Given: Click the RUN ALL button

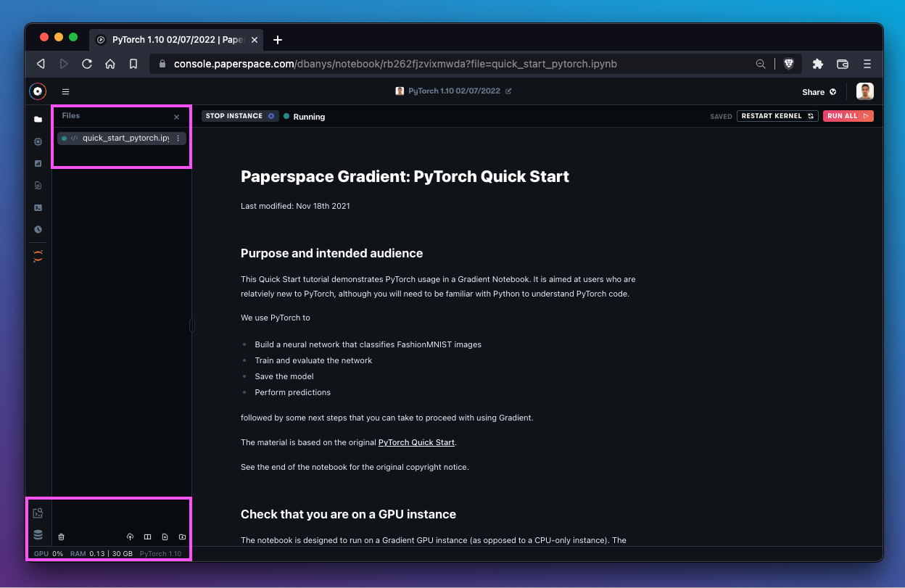Looking at the screenshot, I should [x=848, y=116].
